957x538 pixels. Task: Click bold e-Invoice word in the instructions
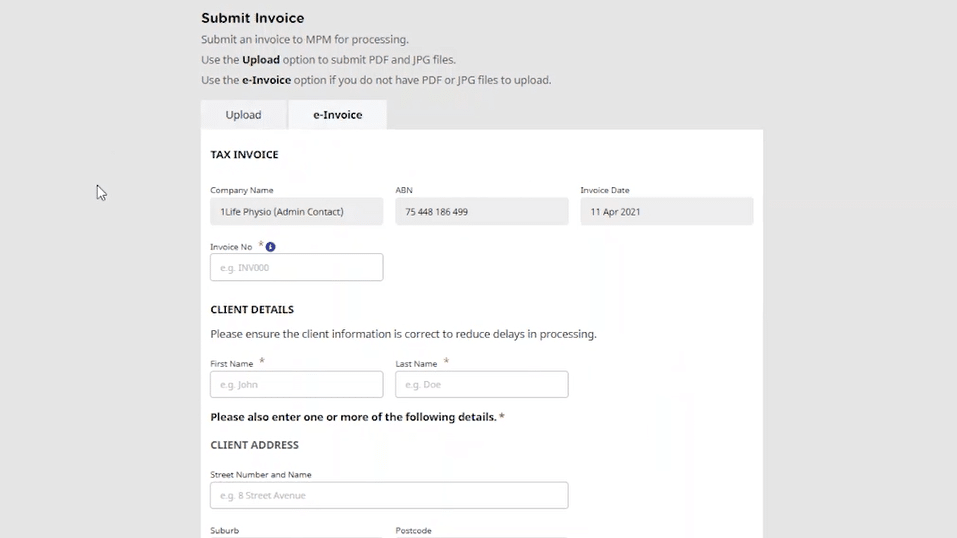point(266,80)
